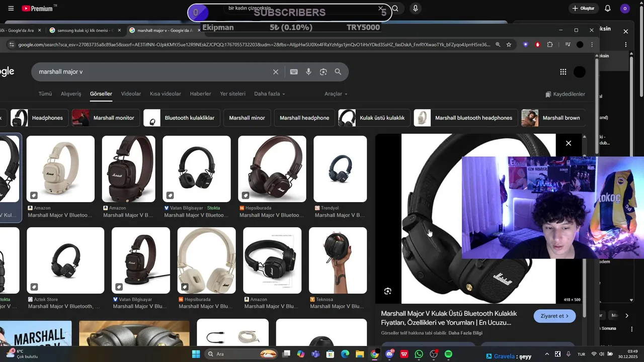Filter by the Marshall bluetooth headphones chip
The image size is (644, 362).
(x=465, y=118)
